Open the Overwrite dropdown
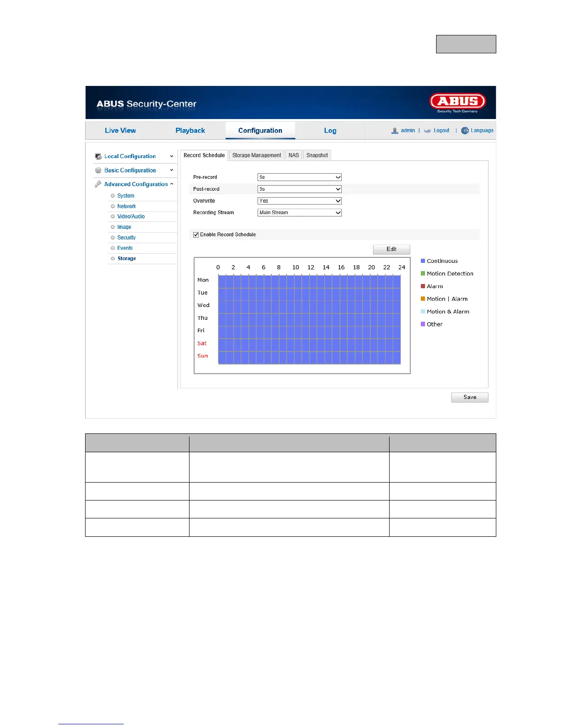Screen dimensions: 563x728 (299, 201)
